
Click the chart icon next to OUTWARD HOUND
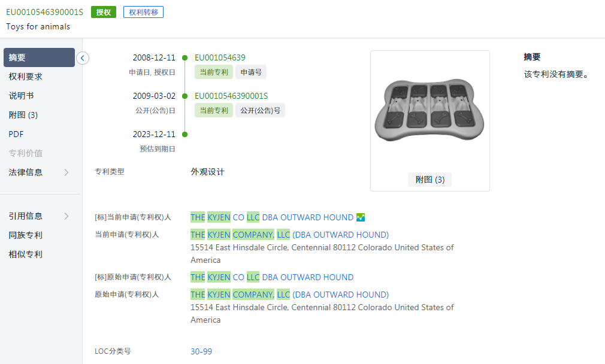(361, 217)
